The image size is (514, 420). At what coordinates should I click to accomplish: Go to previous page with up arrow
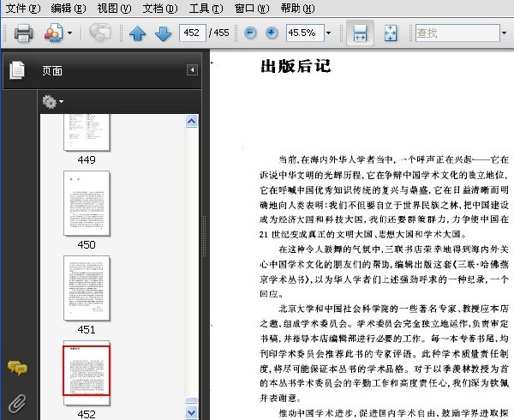(x=137, y=33)
